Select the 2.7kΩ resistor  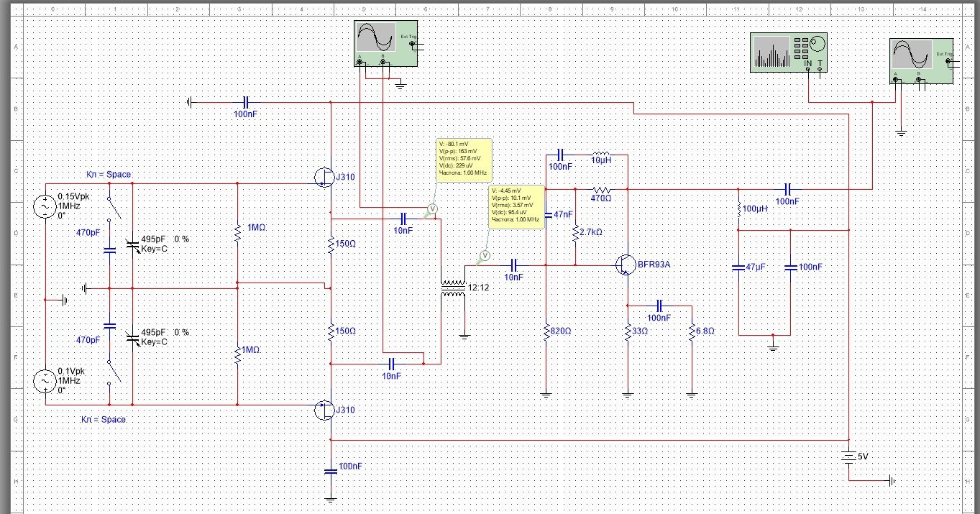[575, 234]
